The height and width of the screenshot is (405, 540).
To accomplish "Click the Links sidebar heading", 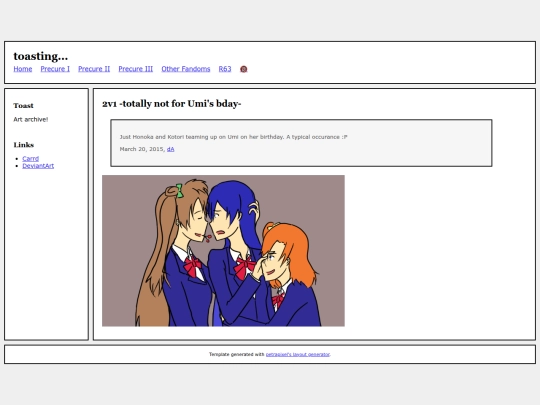I will (24, 145).
